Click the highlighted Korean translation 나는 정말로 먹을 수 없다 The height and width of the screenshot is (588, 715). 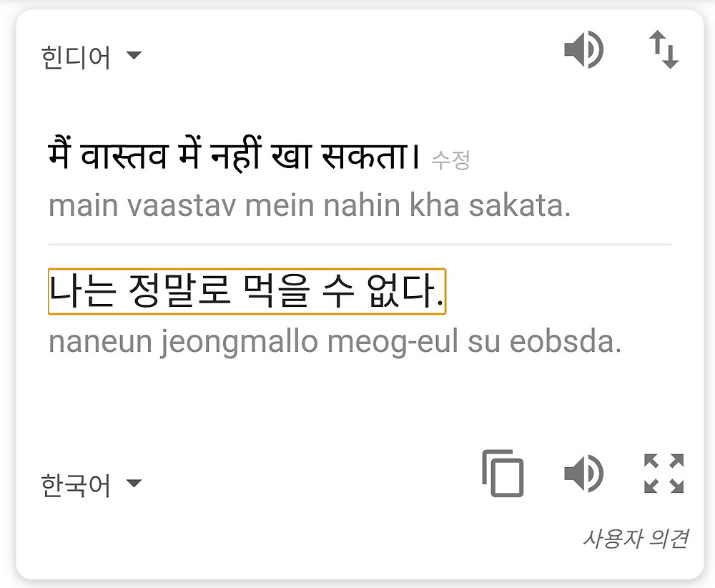tap(247, 291)
